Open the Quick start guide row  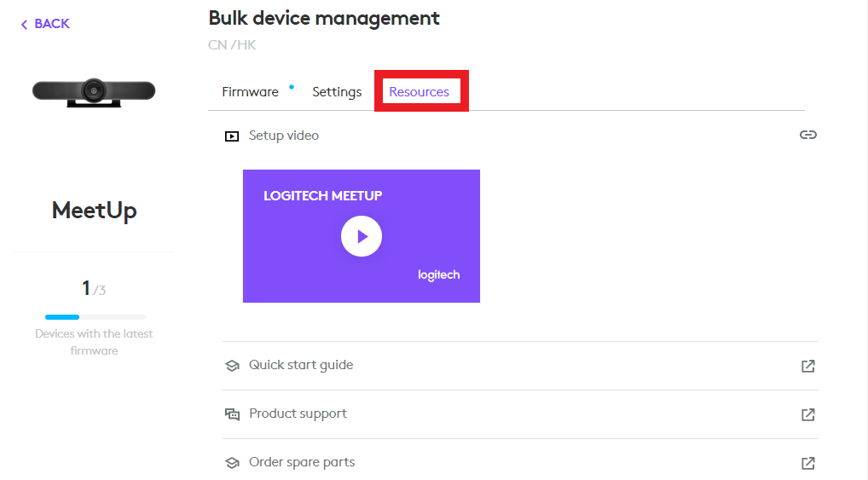point(520,366)
